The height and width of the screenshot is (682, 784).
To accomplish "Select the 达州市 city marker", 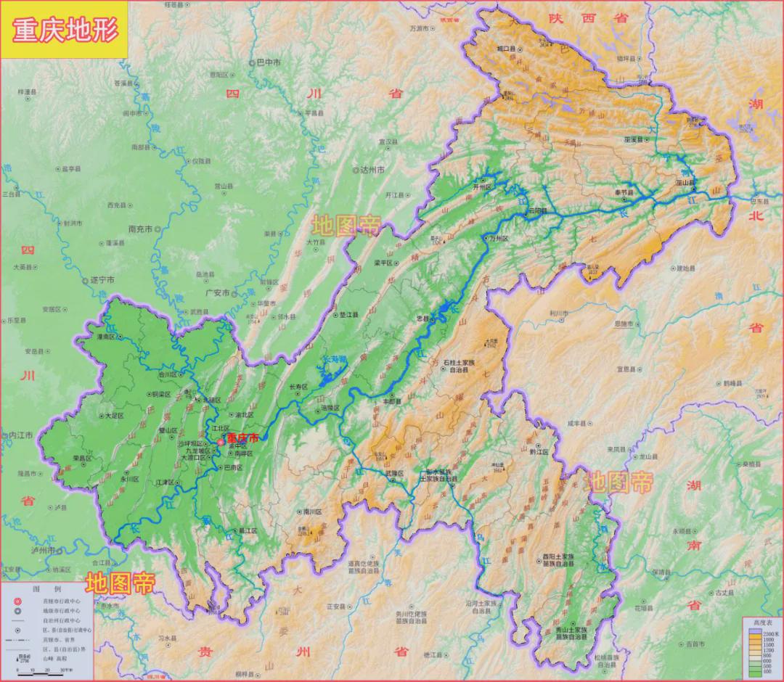I will coord(356,170).
